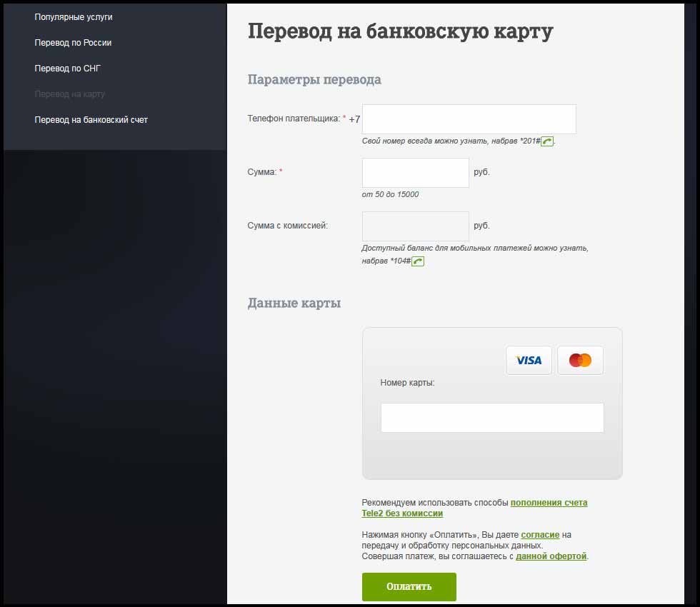The width and height of the screenshot is (700, 607).
Task: Click the phone icon after *201#
Action: point(547,141)
